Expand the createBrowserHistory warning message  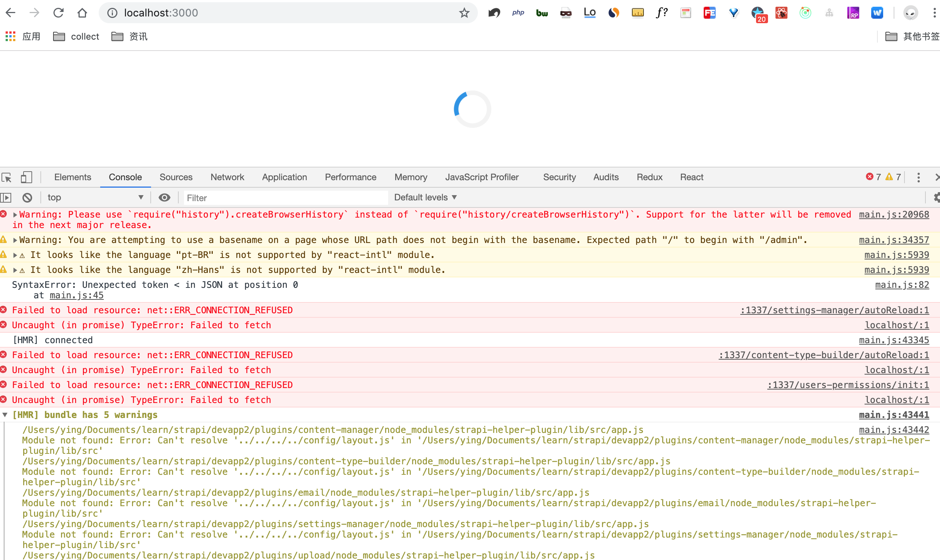point(15,215)
